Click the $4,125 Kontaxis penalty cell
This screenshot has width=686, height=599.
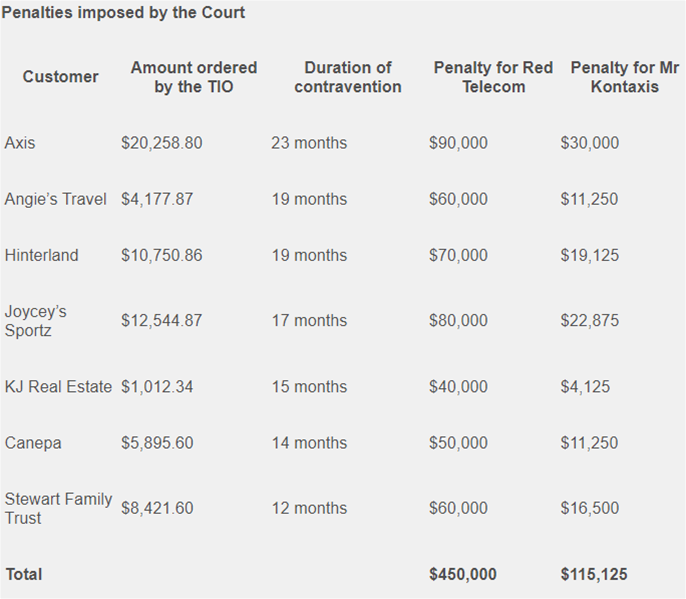click(x=585, y=387)
